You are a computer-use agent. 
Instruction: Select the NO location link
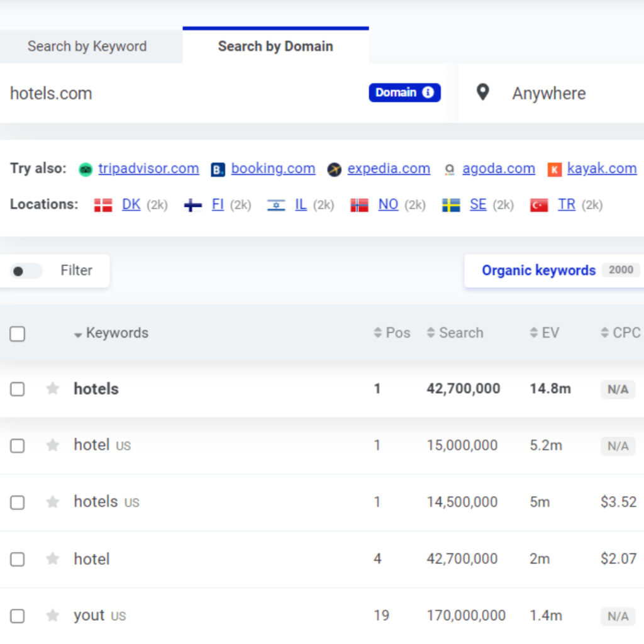tap(388, 204)
